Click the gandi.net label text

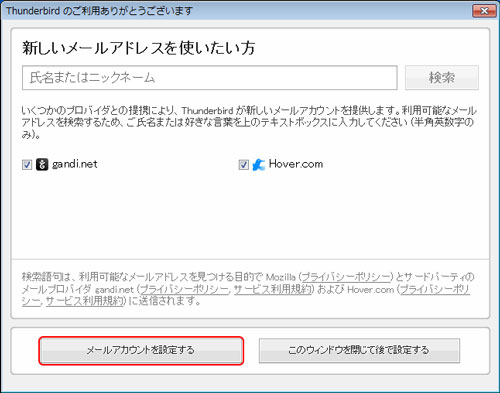click(x=75, y=164)
